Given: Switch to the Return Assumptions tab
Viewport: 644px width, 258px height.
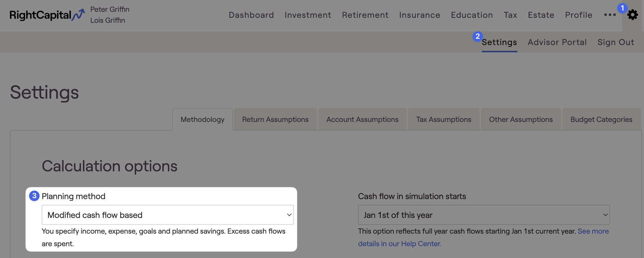Looking at the screenshot, I should tap(275, 119).
